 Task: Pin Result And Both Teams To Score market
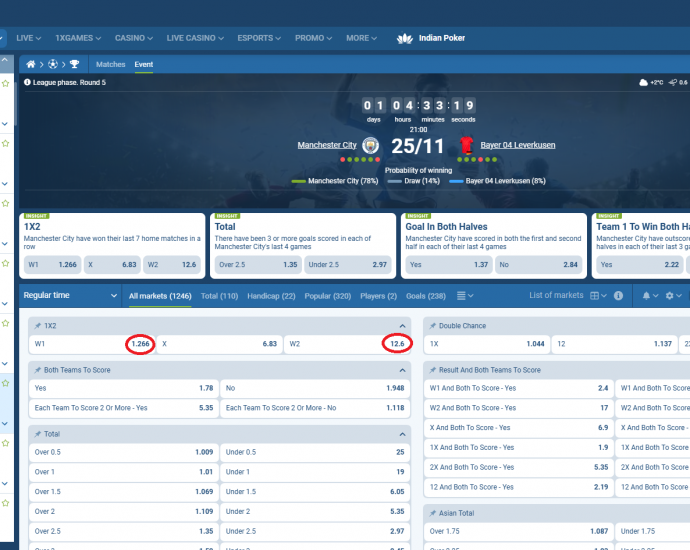[433, 370]
